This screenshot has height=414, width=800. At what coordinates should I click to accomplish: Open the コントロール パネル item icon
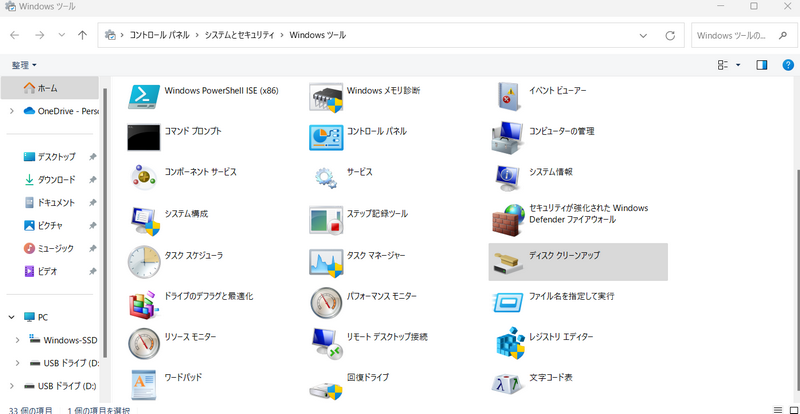coord(326,137)
